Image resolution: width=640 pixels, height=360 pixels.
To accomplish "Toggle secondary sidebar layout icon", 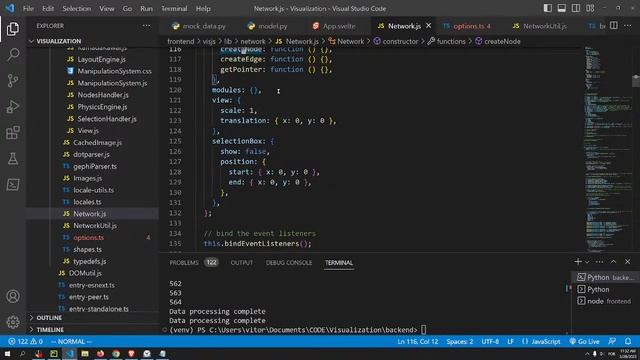I will point(576,8).
